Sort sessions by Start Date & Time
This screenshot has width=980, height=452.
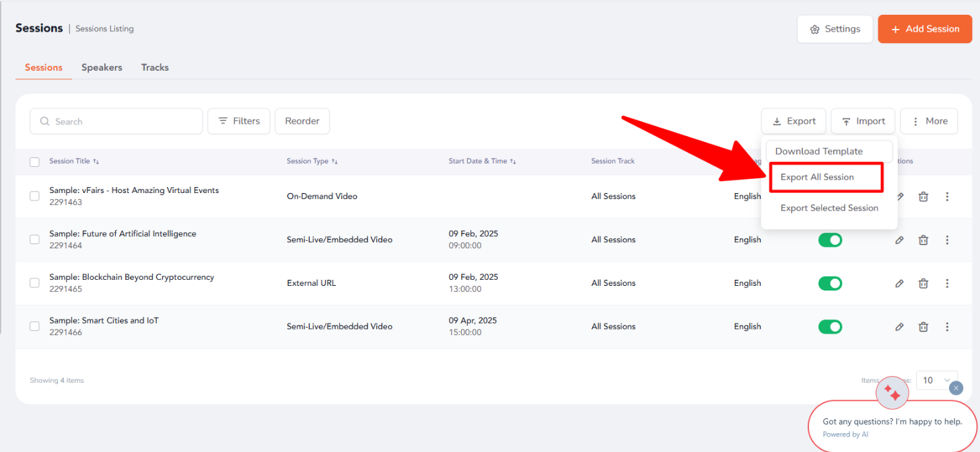[x=513, y=161]
